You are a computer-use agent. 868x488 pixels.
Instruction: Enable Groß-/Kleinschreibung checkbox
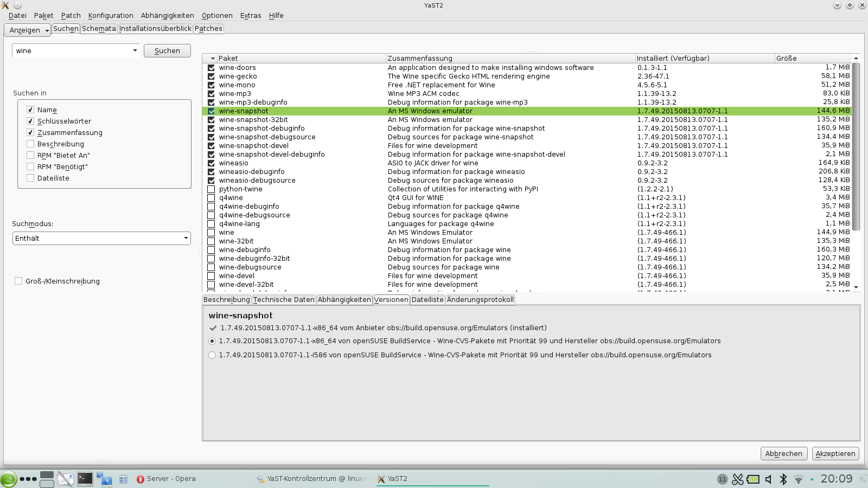(18, 281)
